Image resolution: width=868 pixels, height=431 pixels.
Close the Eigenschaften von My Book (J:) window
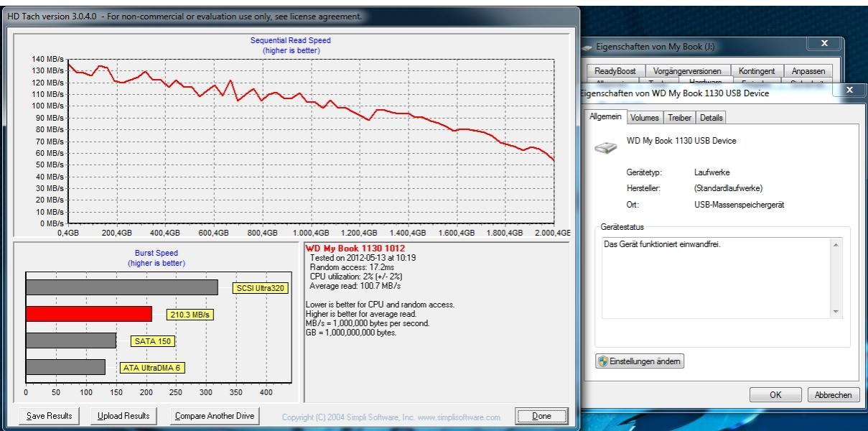(x=824, y=44)
